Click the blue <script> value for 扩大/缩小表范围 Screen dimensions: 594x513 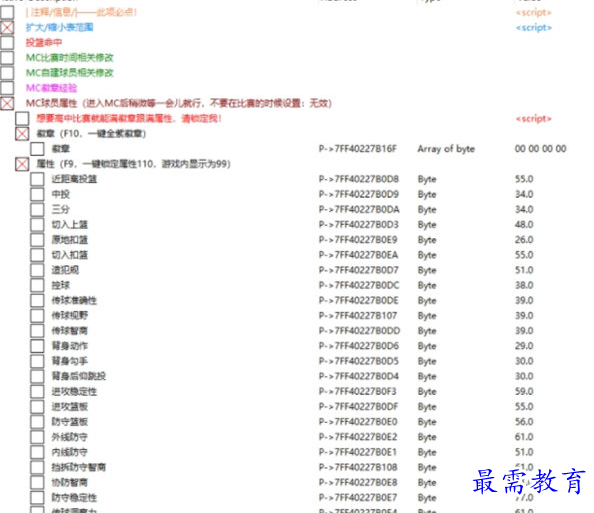[x=533, y=28]
